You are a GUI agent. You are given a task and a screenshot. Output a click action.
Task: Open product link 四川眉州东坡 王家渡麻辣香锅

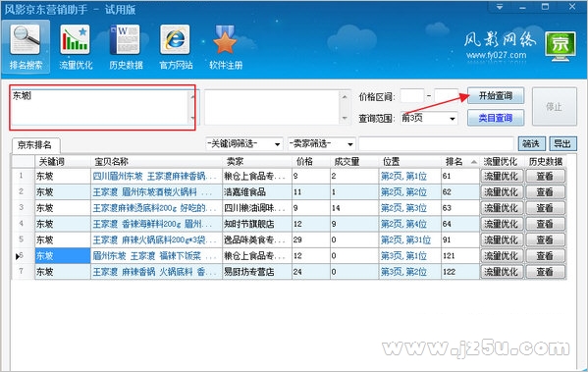tap(154, 177)
